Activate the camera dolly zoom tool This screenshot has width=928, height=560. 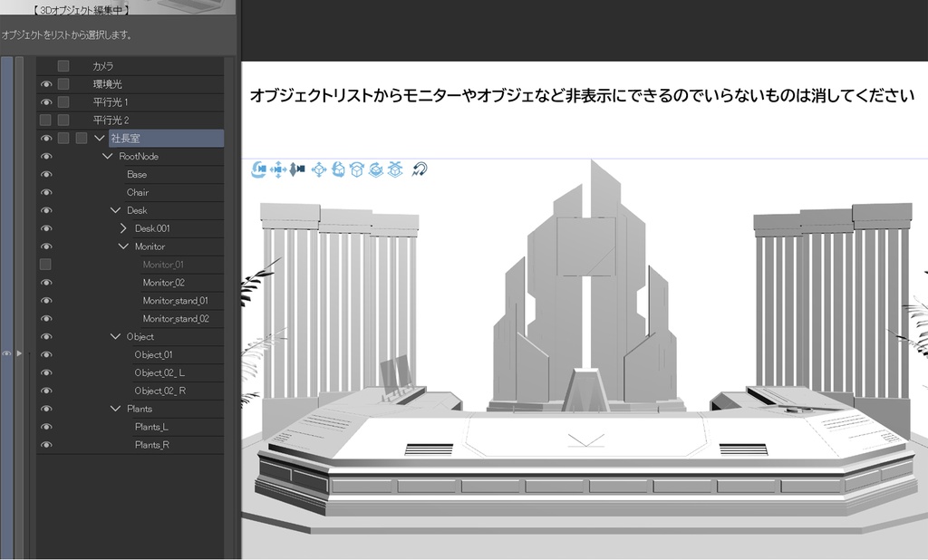[296, 169]
